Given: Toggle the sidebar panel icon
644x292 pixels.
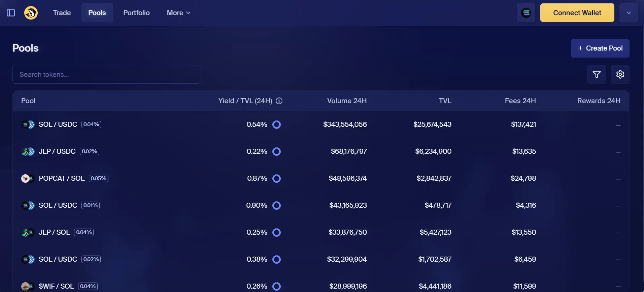Looking at the screenshot, I should 11,13.
